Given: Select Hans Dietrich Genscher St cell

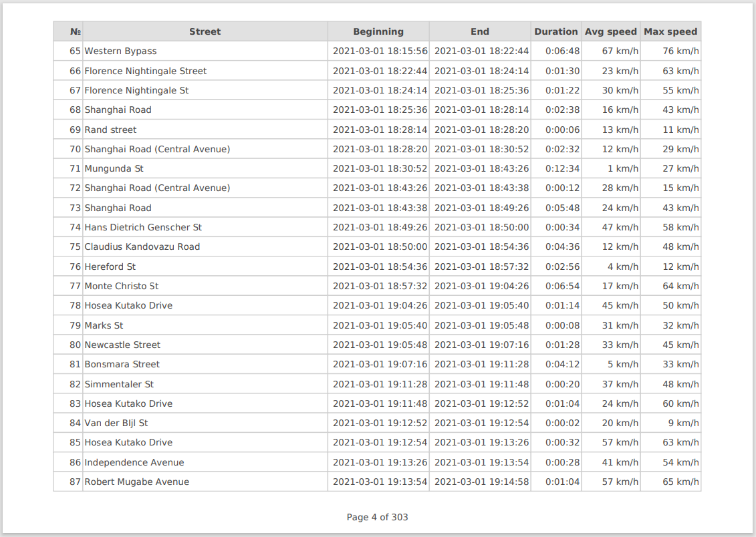Looking at the screenshot, I should tap(143, 228).
